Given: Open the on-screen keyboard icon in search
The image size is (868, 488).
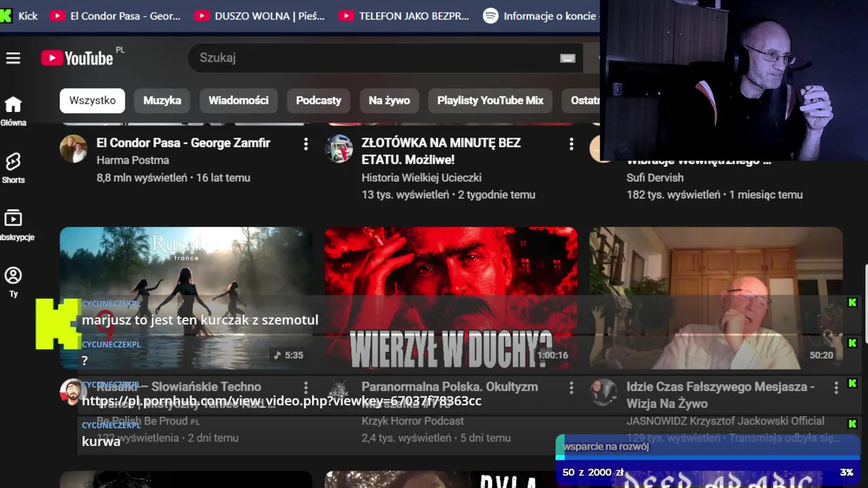Looking at the screenshot, I should [x=568, y=58].
